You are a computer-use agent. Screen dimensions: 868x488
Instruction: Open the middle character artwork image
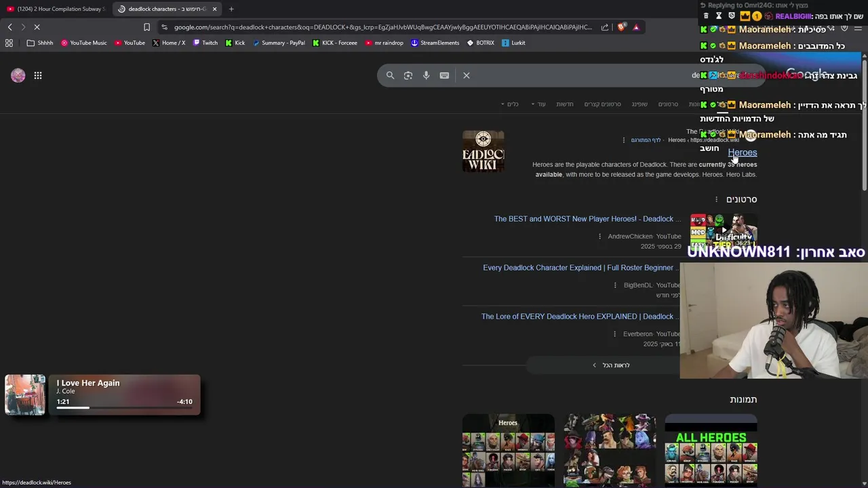(610, 450)
